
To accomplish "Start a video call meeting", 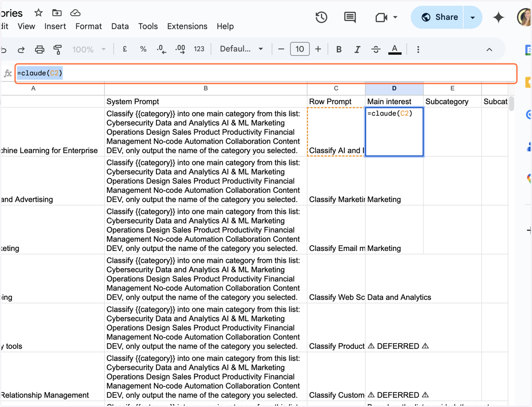I will pyautogui.click(x=381, y=17).
